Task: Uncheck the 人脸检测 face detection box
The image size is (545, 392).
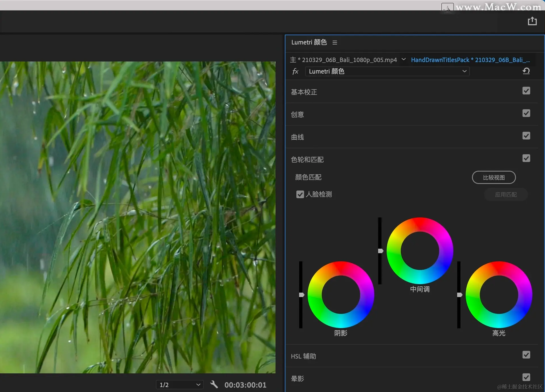Action: [x=300, y=194]
